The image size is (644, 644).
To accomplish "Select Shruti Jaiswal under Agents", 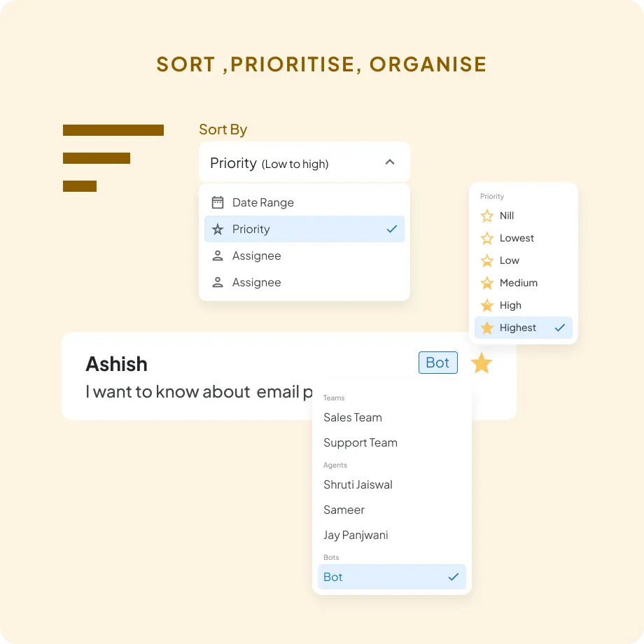I will point(358,484).
